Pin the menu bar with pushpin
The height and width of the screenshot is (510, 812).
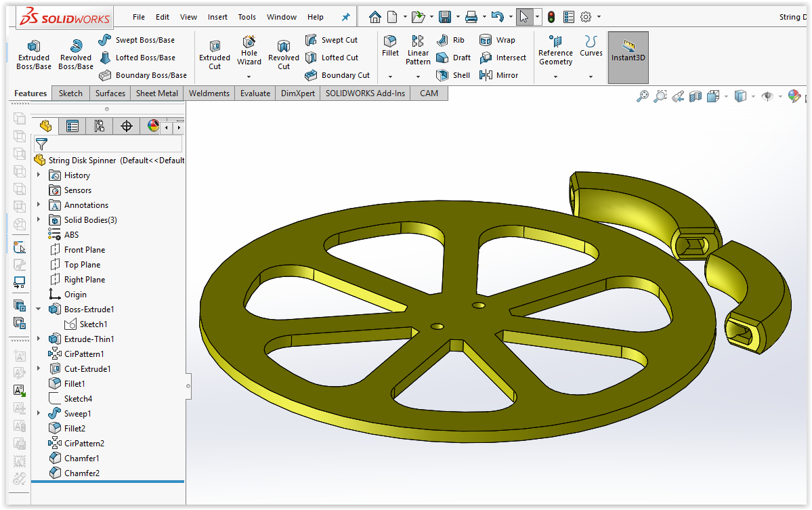pyautogui.click(x=346, y=17)
